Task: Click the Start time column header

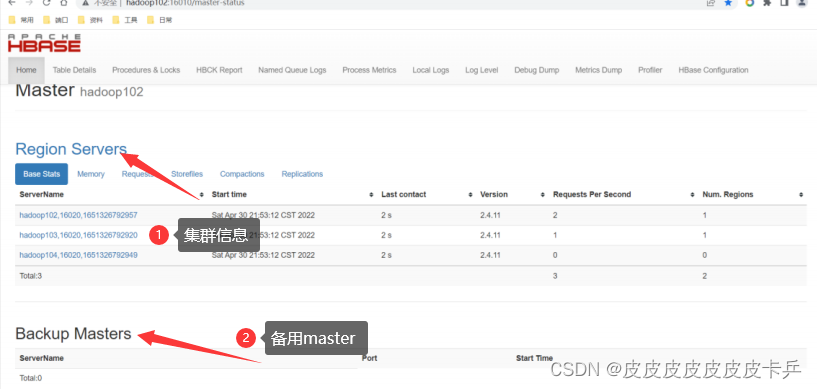Action: pos(229,195)
